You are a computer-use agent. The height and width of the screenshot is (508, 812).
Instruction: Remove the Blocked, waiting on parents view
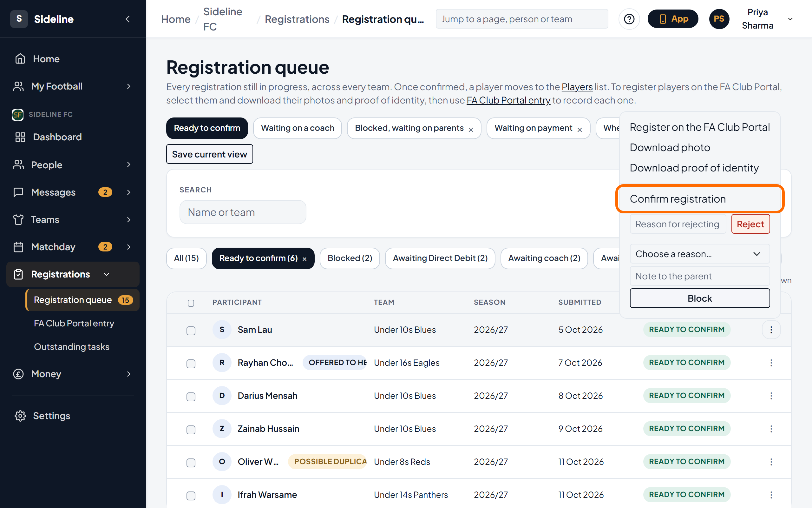tap(471, 130)
